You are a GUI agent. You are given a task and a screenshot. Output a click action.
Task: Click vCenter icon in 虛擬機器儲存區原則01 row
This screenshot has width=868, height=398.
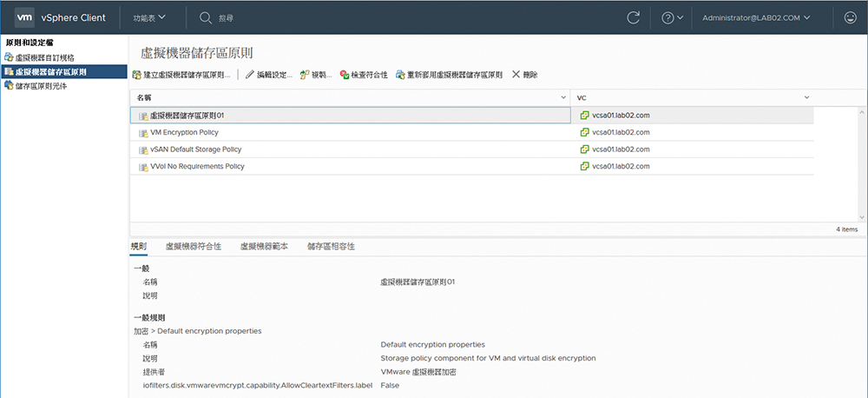click(x=584, y=116)
